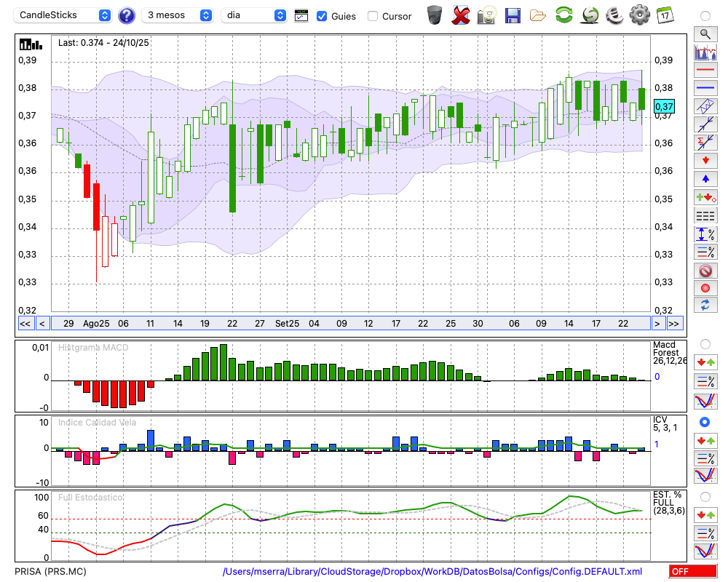Select the red horizontal line tool
Screen dimensions: 728x582
click(x=705, y=70)
